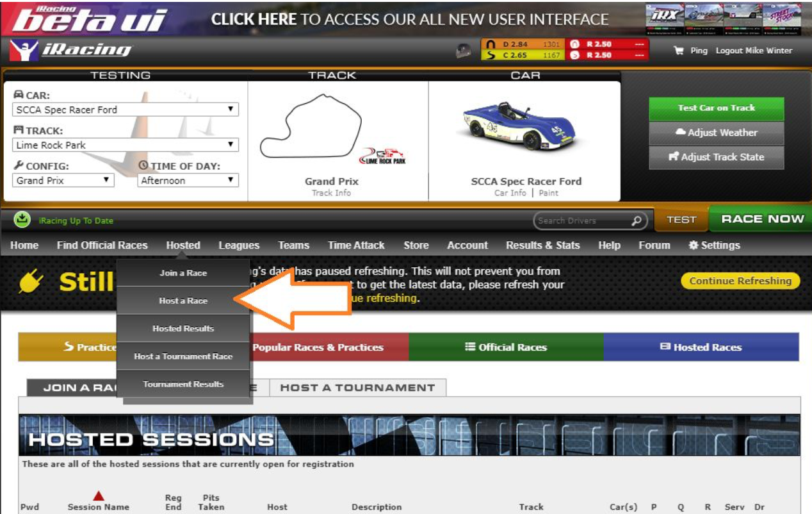The image size is (812, 514).
Task: Click the TEST button
Action: point(681,219)
